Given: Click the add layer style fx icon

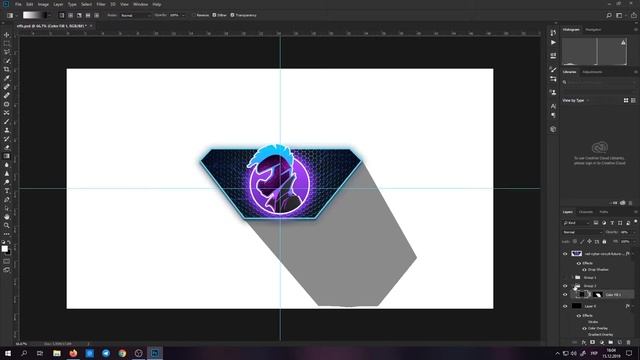Looking at the screenshot, I should pos(584,342).
